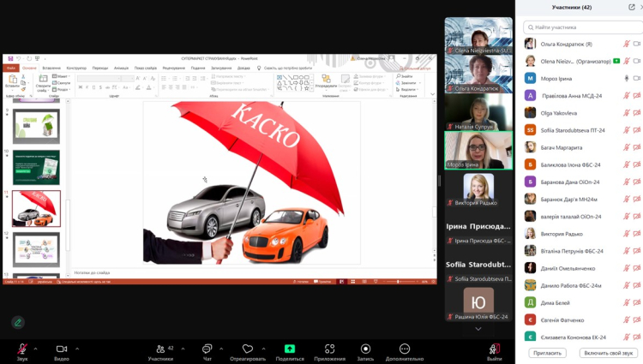Screen dimensions: 643x364
Task: Pop out the Участники panel
Action: 632,7
